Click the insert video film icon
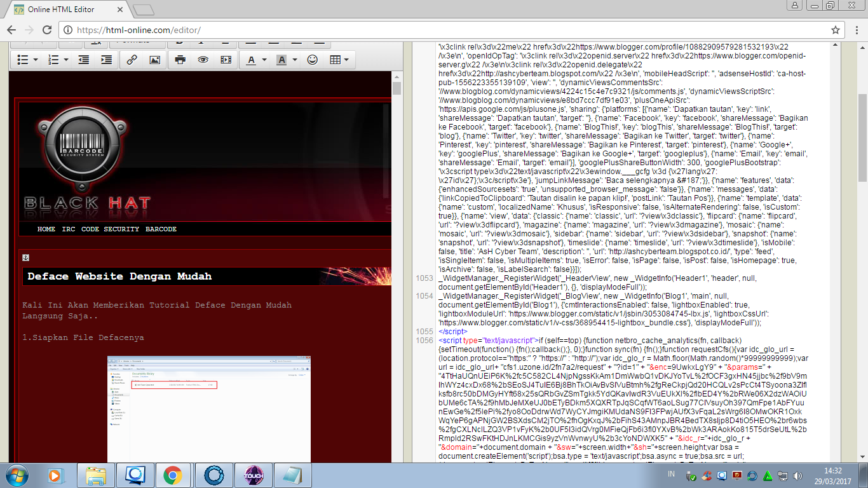 coord(226,60)
